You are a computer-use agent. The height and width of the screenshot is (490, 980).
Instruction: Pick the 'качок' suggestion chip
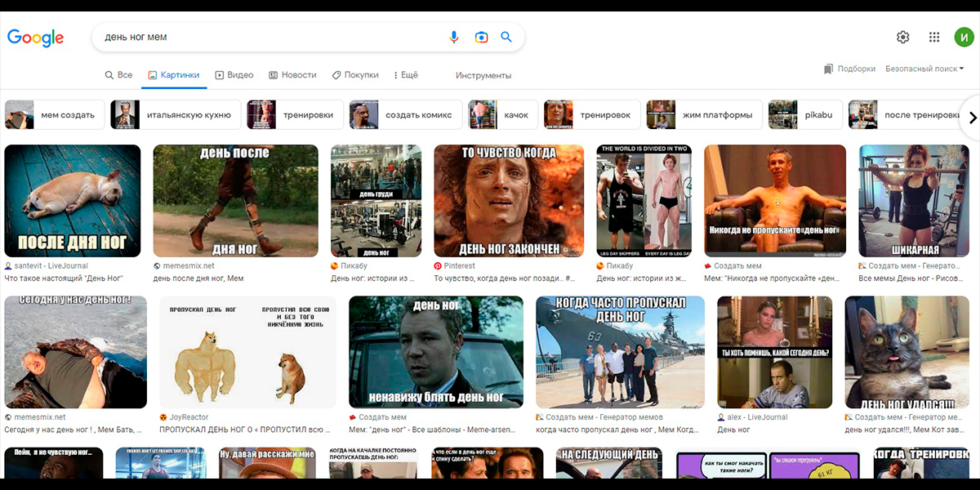point(504,115)
